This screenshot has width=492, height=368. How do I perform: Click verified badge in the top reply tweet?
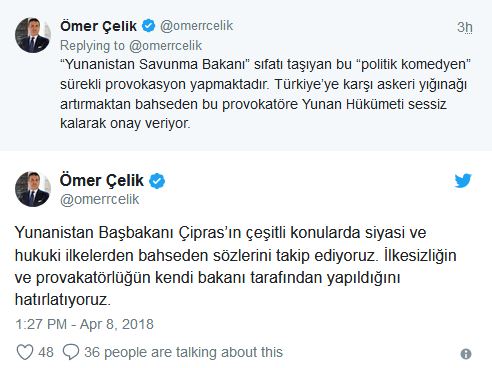tap(148, 26)
